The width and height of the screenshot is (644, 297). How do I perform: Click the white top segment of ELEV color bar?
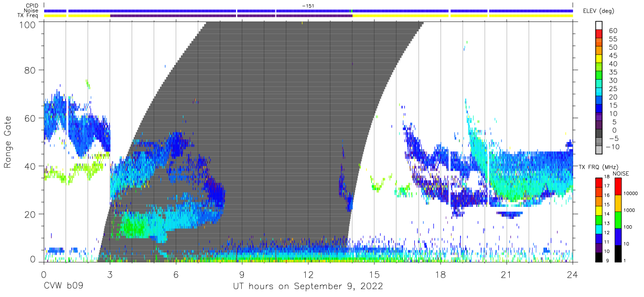pyautogui.click(x=599, y=26)
